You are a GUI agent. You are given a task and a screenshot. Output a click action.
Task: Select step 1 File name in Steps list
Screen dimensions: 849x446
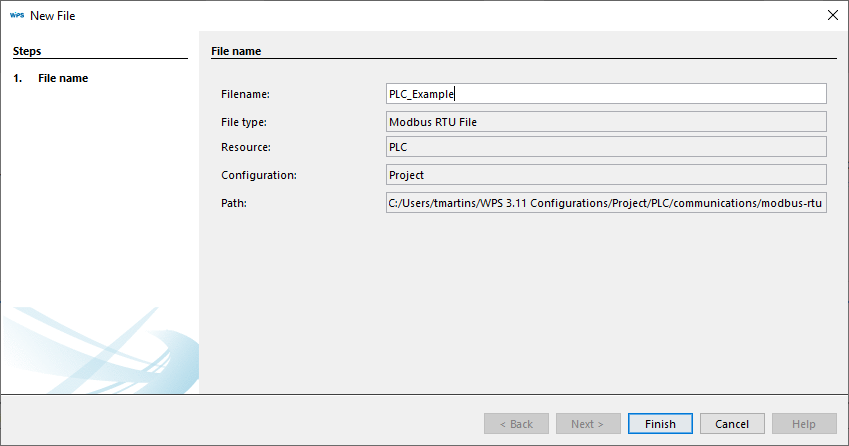click(x=62, y=78)
